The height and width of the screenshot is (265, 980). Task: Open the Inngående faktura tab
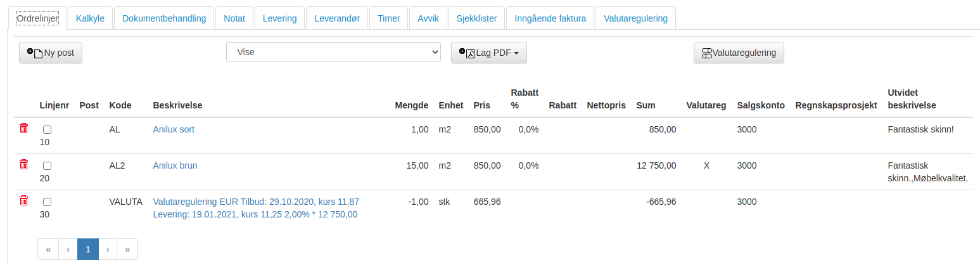[x=550, y=18]
